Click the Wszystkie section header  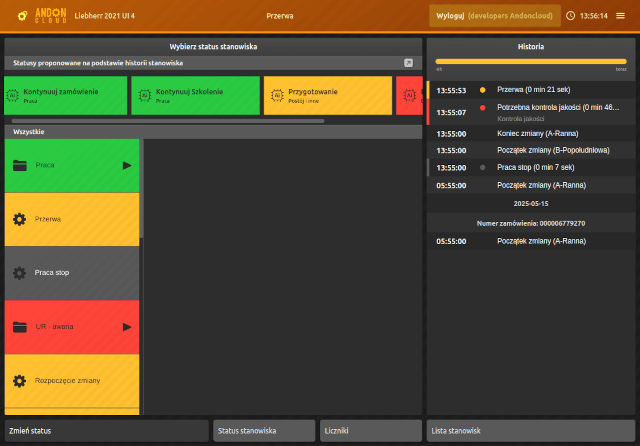coord(213,132)
